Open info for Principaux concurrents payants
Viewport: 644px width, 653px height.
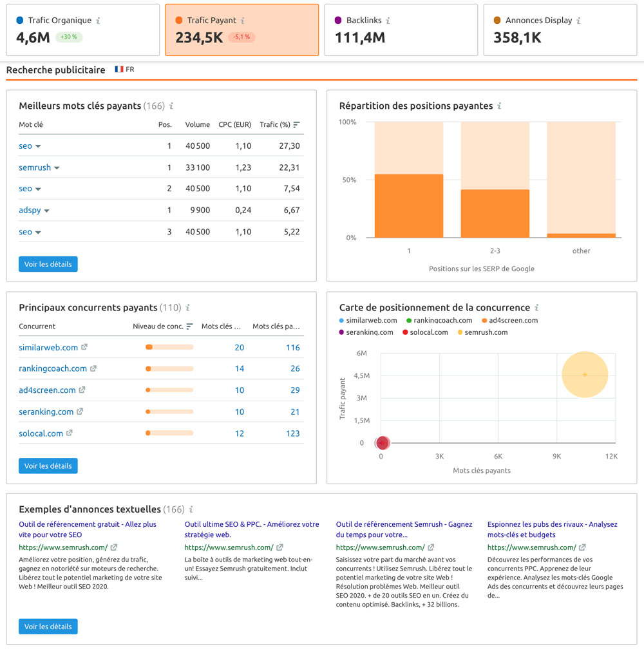click(188, 308)
